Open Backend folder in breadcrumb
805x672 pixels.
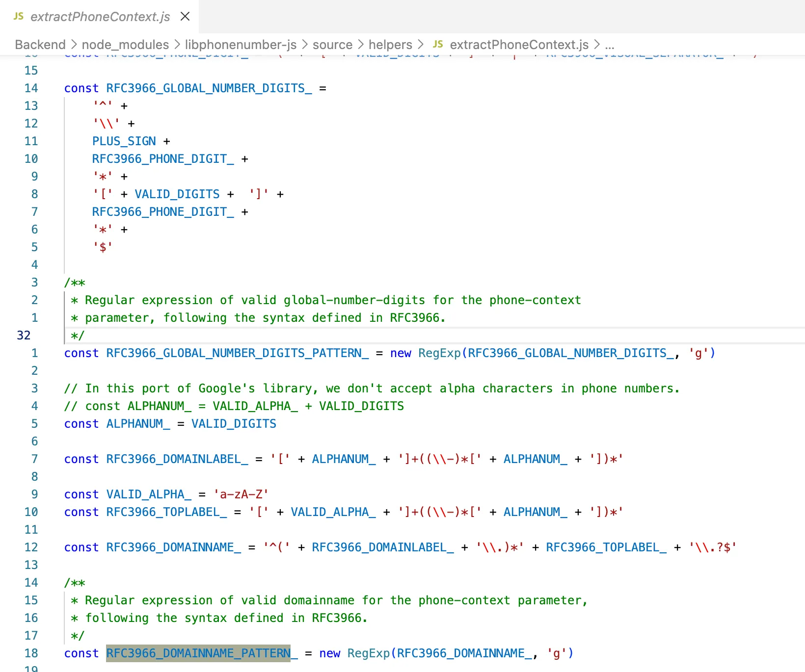(40, 45)
